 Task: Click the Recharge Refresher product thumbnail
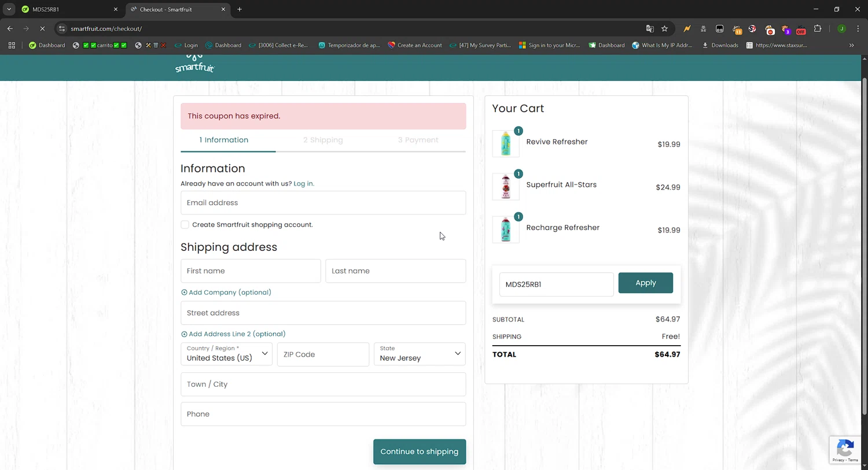coord(506,230)
